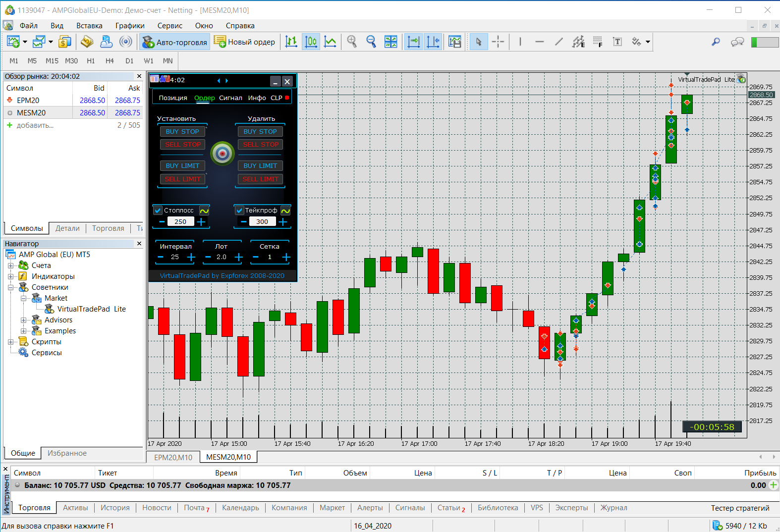Image resolution: width=780 pixels, height=532 pixels.
Task: Toggle the Авто-торговля button
Action: [174, 42]
